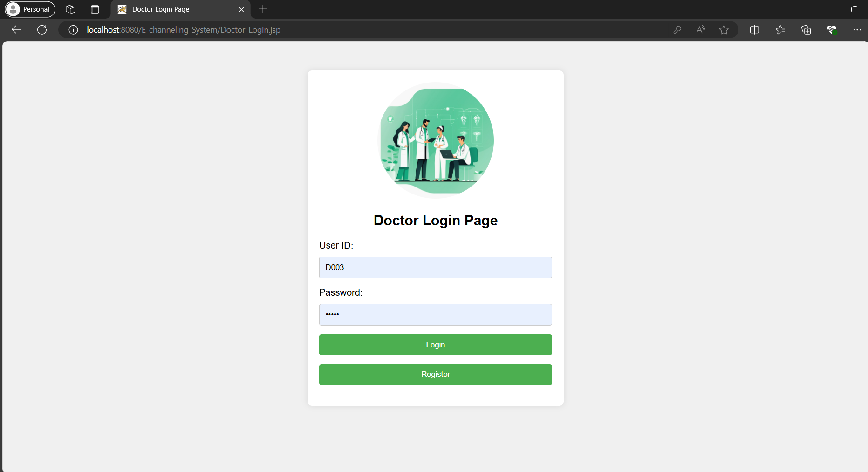The width and height of the screenshot is (868, 472).
Task: Open the Personal profile menu
Action: point(30,9)
